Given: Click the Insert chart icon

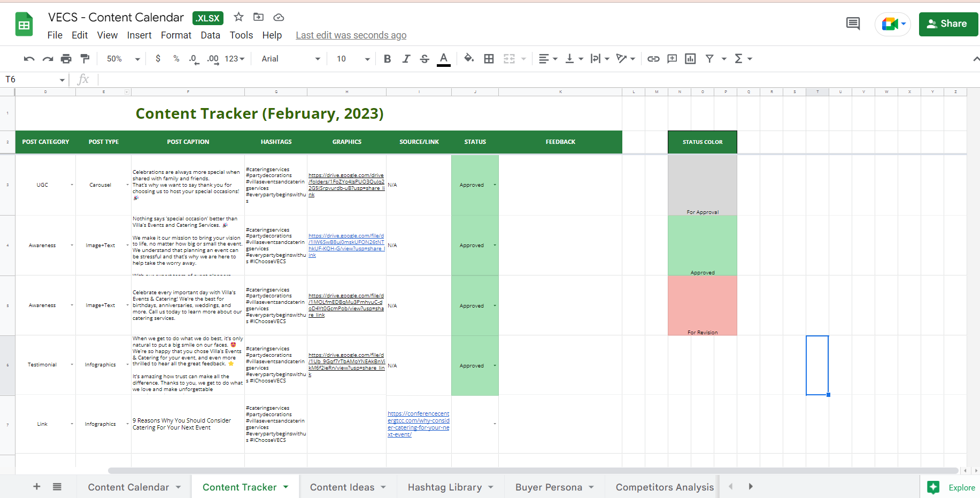Looking at the screenshot, I should pos(690,59).
